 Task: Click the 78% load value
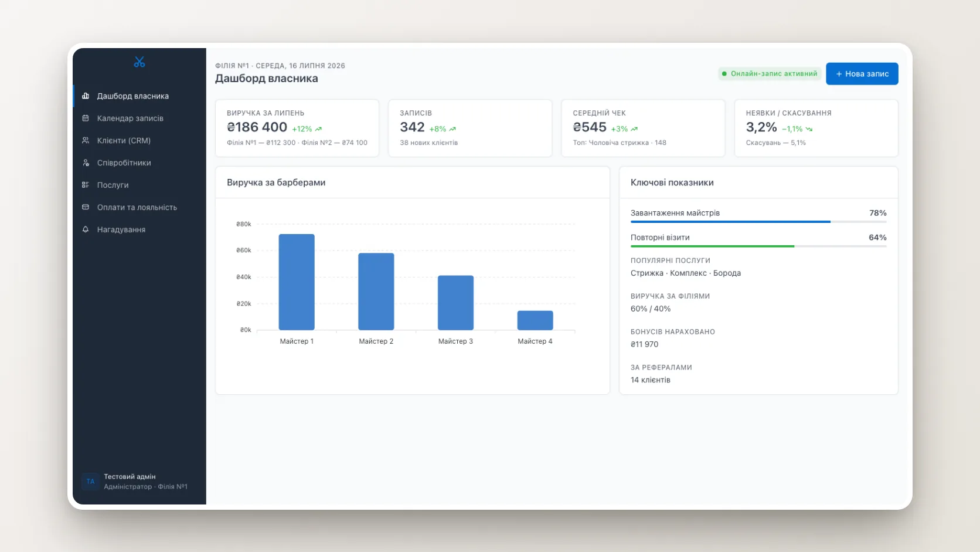(878, 213)
